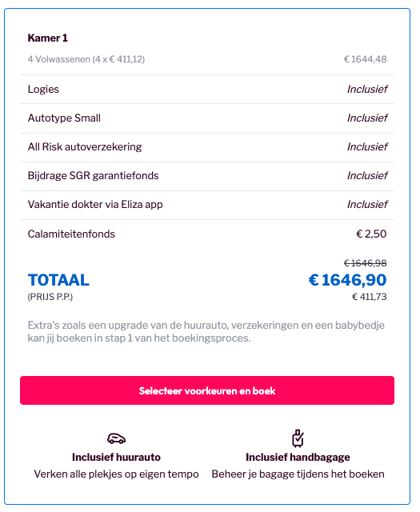Click the Calamiteitenfonds row label
This screenshot has height=512, width=420.
[71, 234]
